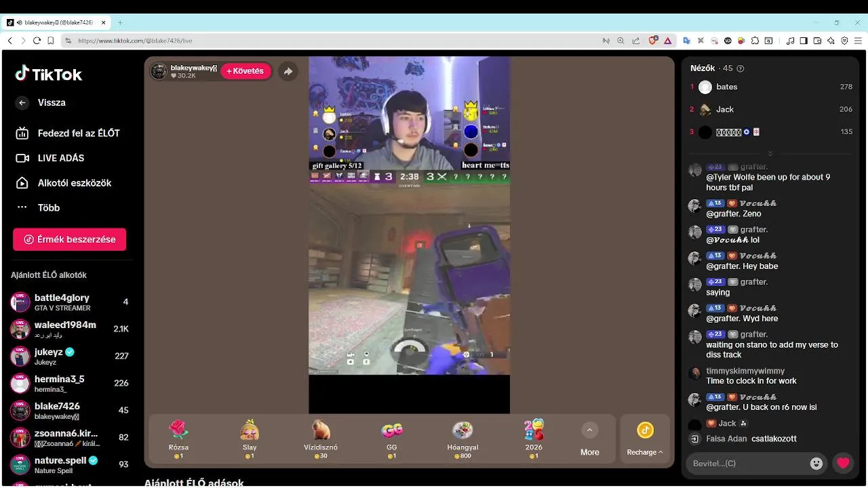Click the TikTok logo

(x=48, y=74)
